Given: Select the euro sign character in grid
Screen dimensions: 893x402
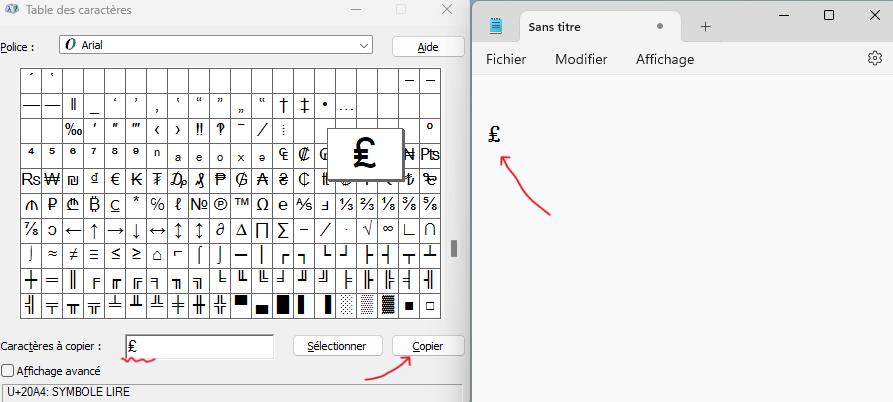Looking at the screenshot, I should [x=115, y=179].
